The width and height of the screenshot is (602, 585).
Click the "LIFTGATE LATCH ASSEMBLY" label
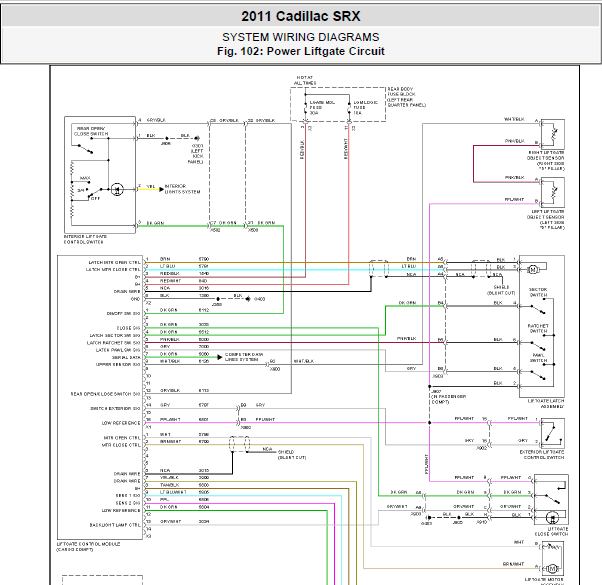pos(546,403)
